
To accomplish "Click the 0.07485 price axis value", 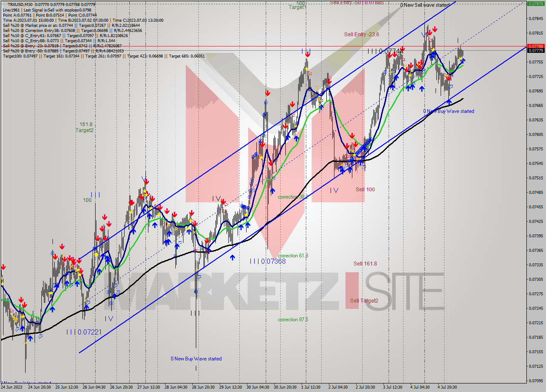I will click(535, 192).
